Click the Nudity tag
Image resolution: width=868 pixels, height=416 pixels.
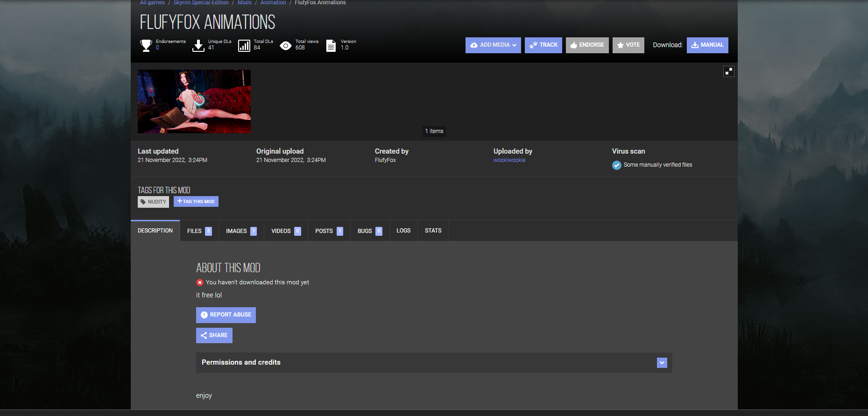[153, 202]
